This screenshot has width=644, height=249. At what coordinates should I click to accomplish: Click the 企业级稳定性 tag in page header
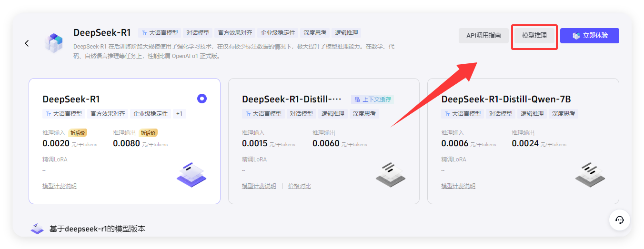(x=278, y=33)
